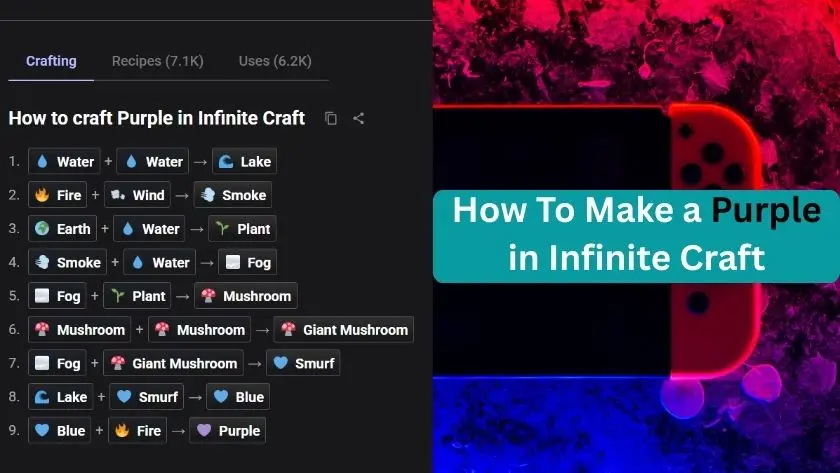The width and height of the screenshot is (840, 473).
Task: Click the Water chip in step 4
Action: pos(160,262)
